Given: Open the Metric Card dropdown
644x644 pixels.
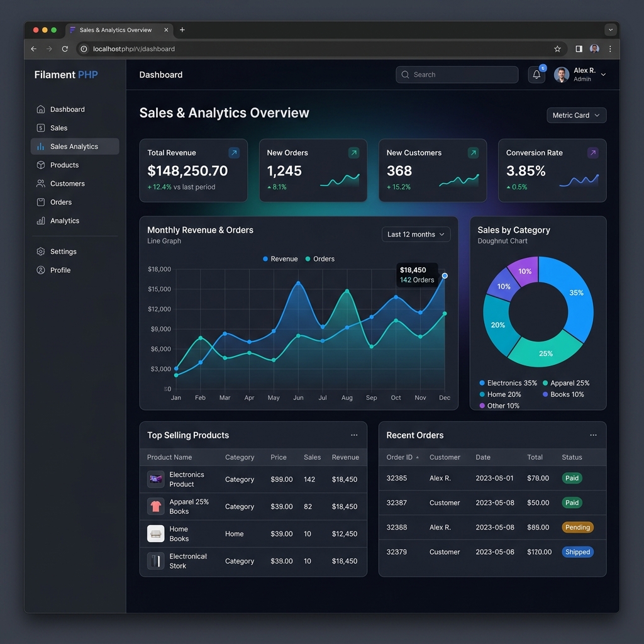Looking at the screenshot, I should tap(575, 115).
